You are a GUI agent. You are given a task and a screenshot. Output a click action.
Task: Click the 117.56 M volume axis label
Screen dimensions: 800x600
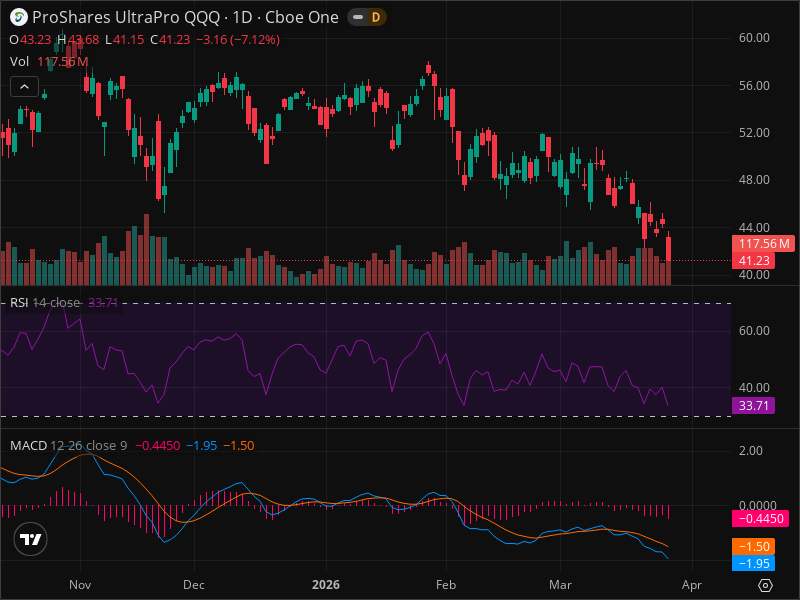pyautogui.click(x=763, y=243)
